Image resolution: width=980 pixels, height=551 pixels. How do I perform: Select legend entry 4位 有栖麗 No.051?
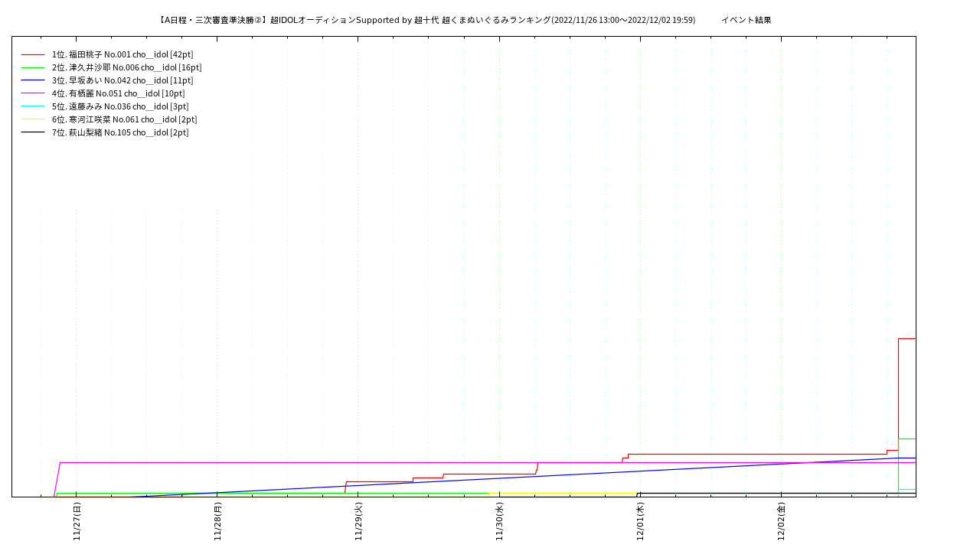(x=119, y=93)
